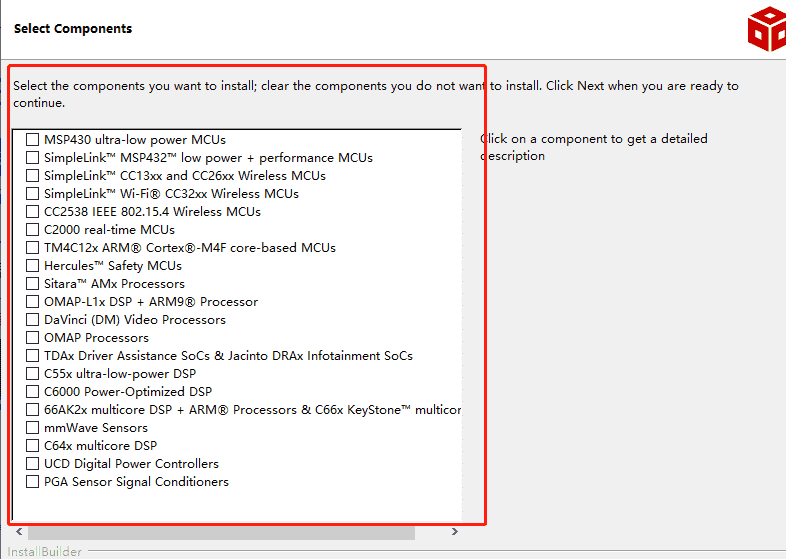The height and width of the screenshot is (559, 786).
Task: Check the Hercules Safety MCUs box
Action: pos(33,266)
